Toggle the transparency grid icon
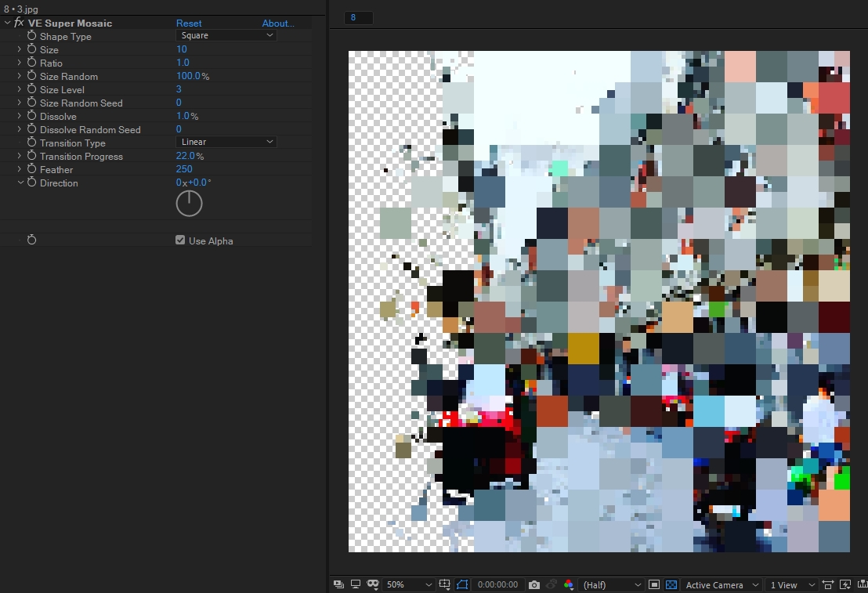This screenshot has width=868, height=593. (671, 584)
